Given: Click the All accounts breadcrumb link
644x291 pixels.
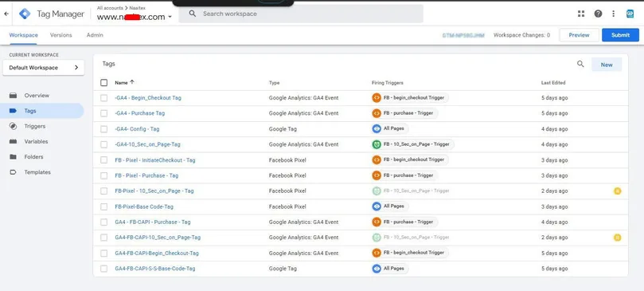Looking at the screenshot, I should pyautogui.click(x=110, y=8).
